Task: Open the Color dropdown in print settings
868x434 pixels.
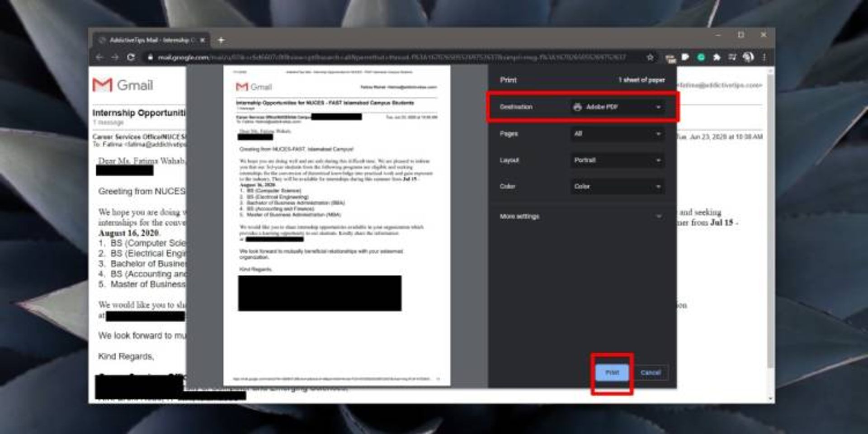Action: point(616,186)
